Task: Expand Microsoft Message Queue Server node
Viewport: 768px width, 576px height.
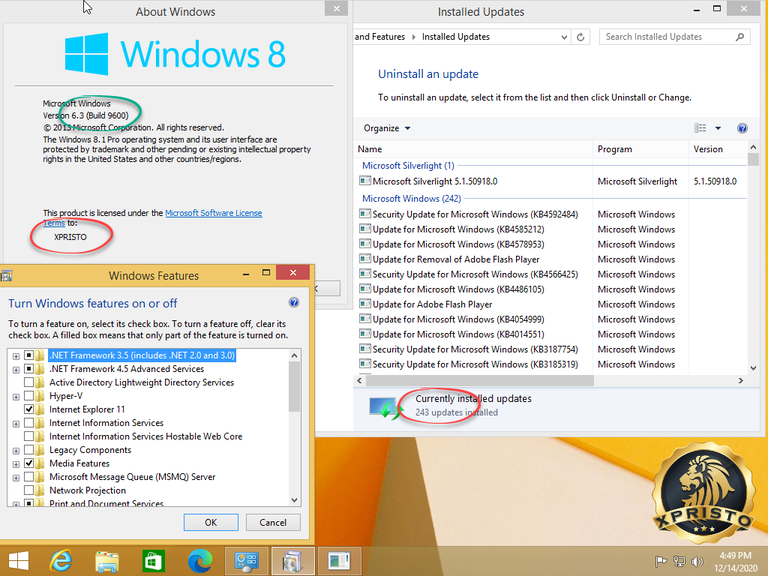Action: [16, 478]
